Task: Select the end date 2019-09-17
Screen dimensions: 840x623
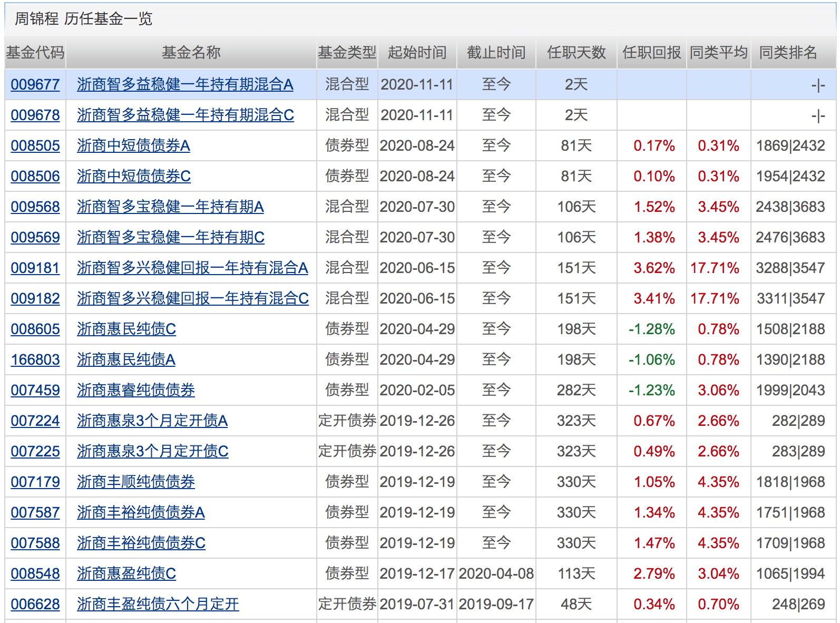Action: click(496, 604)
